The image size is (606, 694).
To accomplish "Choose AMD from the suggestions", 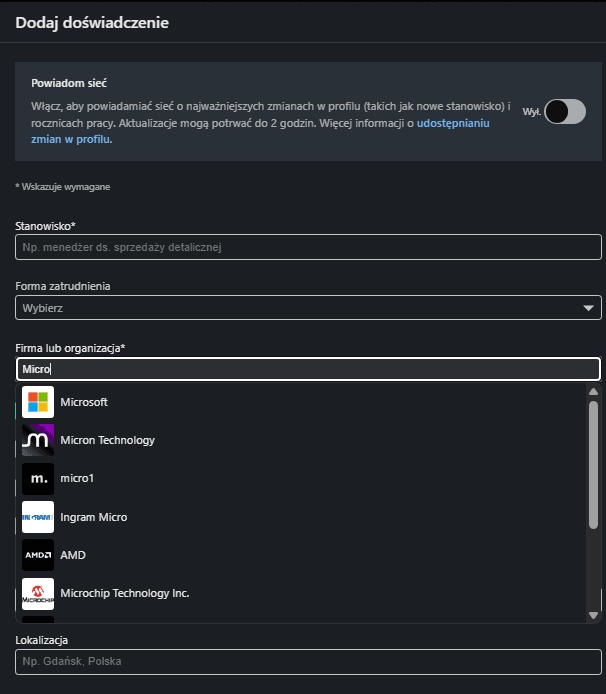I will click(x=301, y=555).
